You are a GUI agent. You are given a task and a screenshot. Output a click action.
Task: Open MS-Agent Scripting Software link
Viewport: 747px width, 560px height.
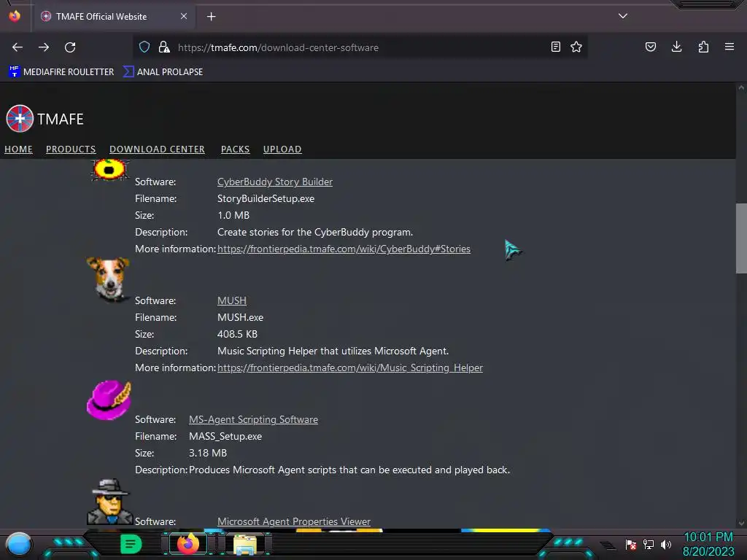pos(253,419)
